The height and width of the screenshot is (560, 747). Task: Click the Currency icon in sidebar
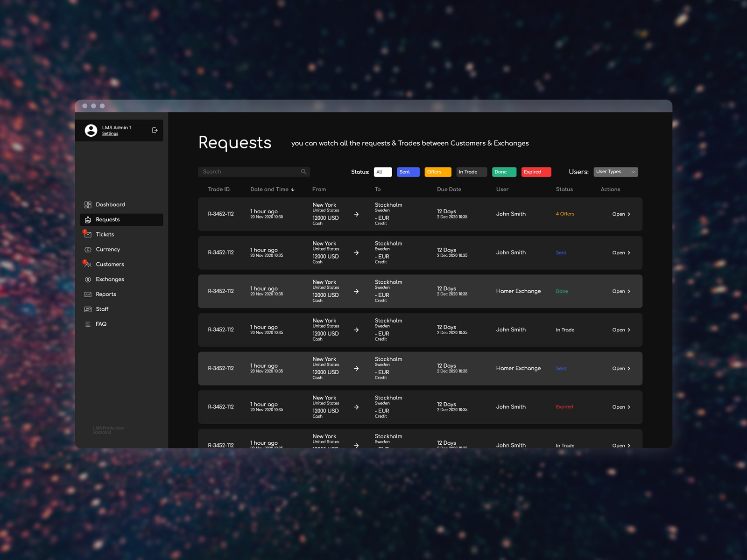pos(88,250)
